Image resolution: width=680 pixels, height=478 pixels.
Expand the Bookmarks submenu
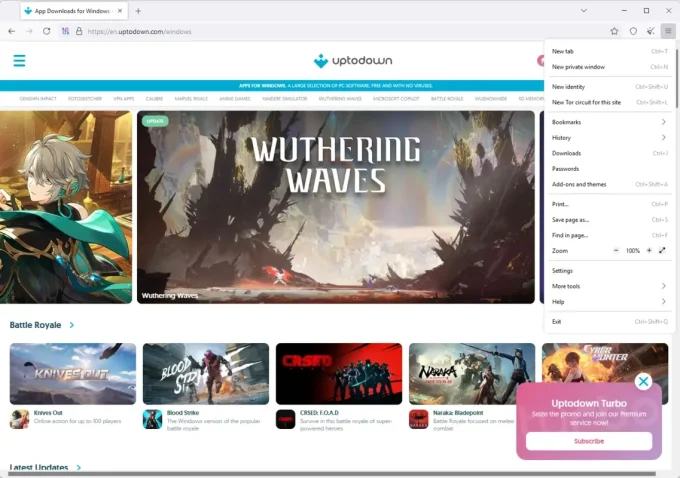[608, 122]
